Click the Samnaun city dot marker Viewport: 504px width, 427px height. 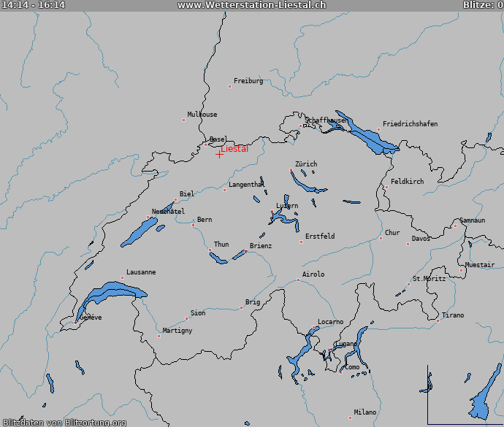click(455, 226)
